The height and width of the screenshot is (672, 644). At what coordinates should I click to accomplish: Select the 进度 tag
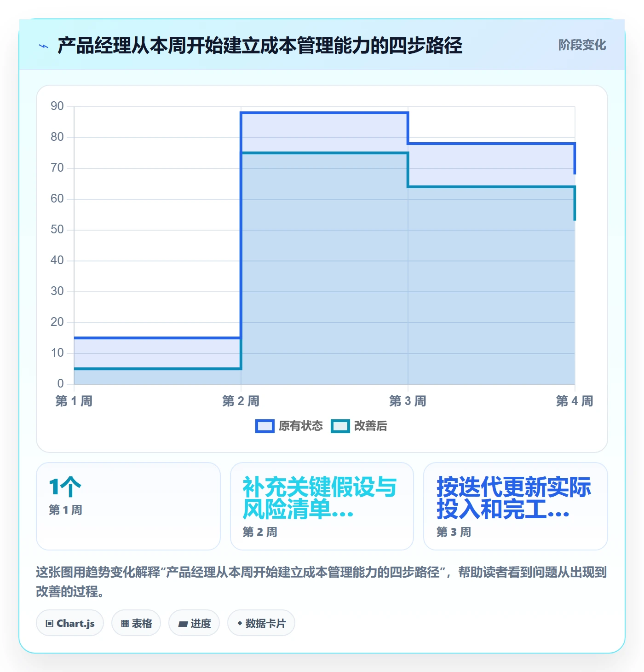click(x=194, y=623)
